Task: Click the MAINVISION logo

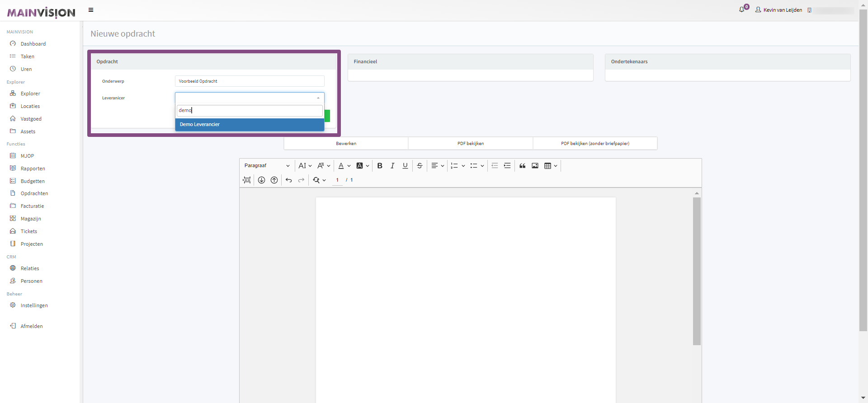Action: point(41,12)
